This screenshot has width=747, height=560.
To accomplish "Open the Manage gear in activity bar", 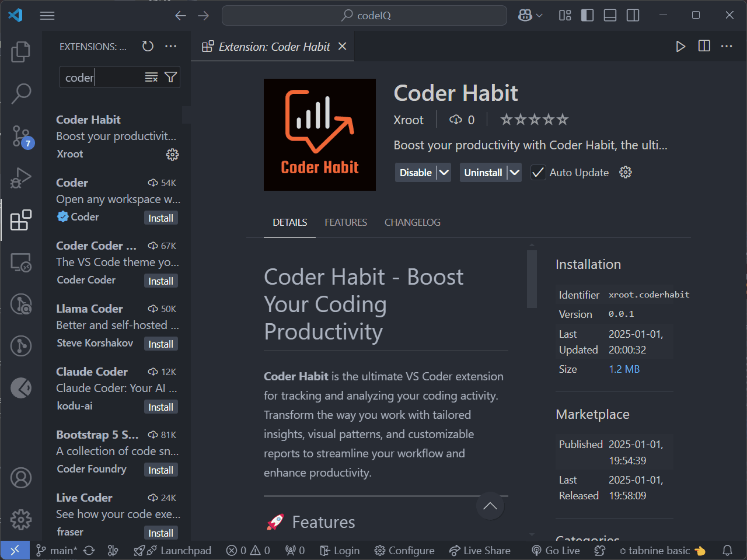I will pyautogui.click(x=21, y=519).
